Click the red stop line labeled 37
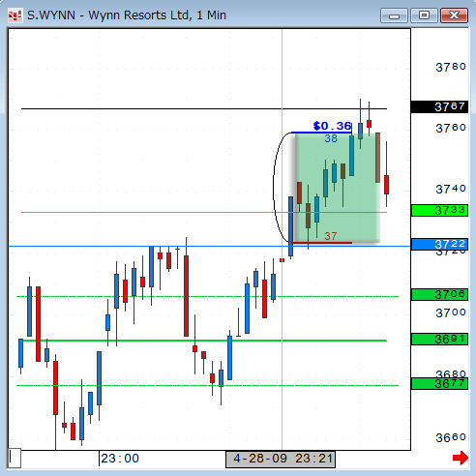This screenshot has height=476, width=476. click(321, 243)
